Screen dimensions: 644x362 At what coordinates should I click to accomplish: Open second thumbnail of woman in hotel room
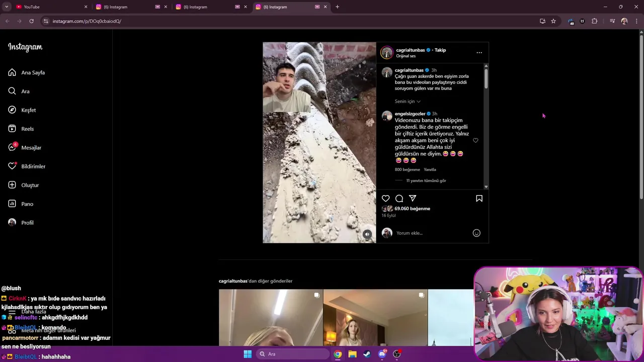[375, 318]
